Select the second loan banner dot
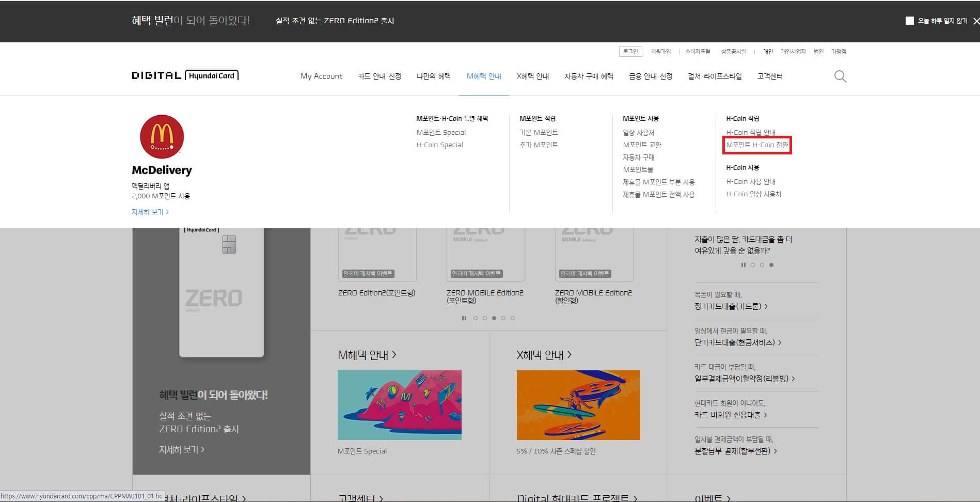Viewport: 980px width, 502px height. coord(762,265)
